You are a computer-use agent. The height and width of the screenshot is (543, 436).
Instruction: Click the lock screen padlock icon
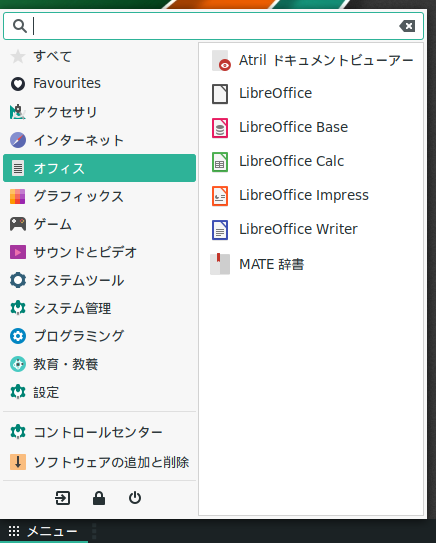click(99, 498)
